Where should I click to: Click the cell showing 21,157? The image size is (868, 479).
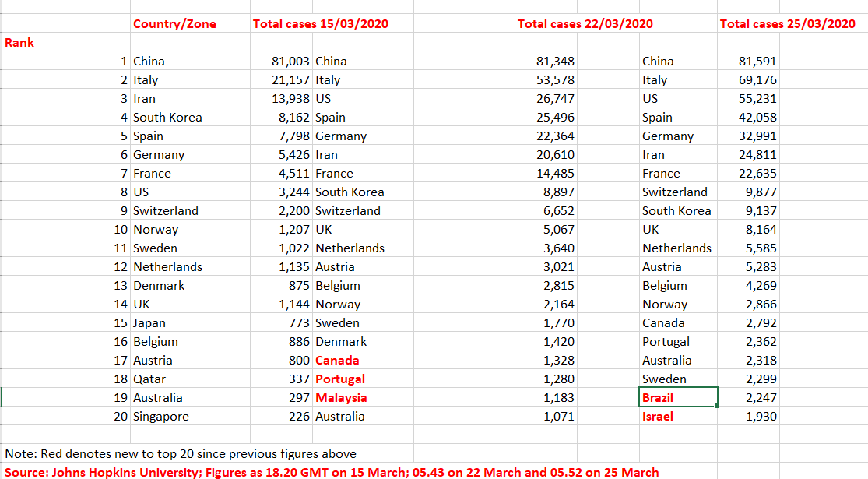click(x=281, y=79)
